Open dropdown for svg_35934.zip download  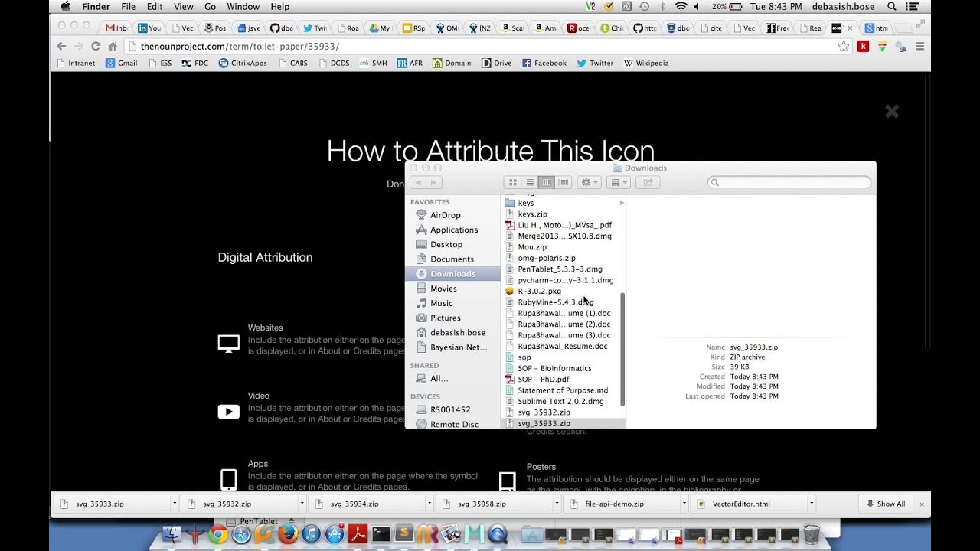(430, 504)
